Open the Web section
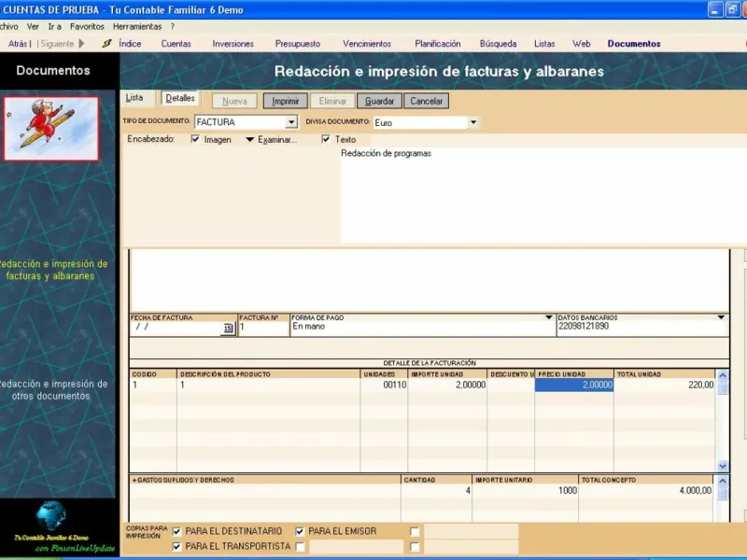 (x=581, y=44)
